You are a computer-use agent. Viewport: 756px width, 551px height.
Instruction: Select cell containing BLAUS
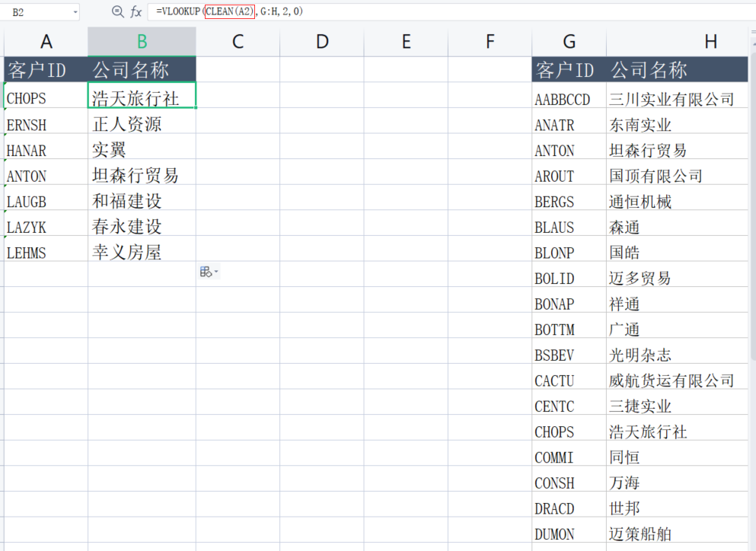click(x=569, y=223)
